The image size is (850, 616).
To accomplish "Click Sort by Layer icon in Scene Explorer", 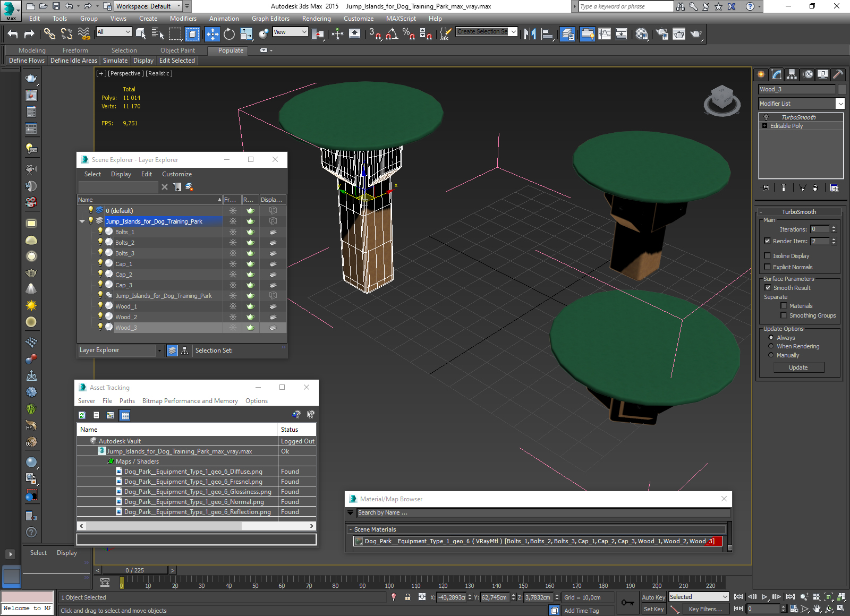I will (x=172, y=350).
